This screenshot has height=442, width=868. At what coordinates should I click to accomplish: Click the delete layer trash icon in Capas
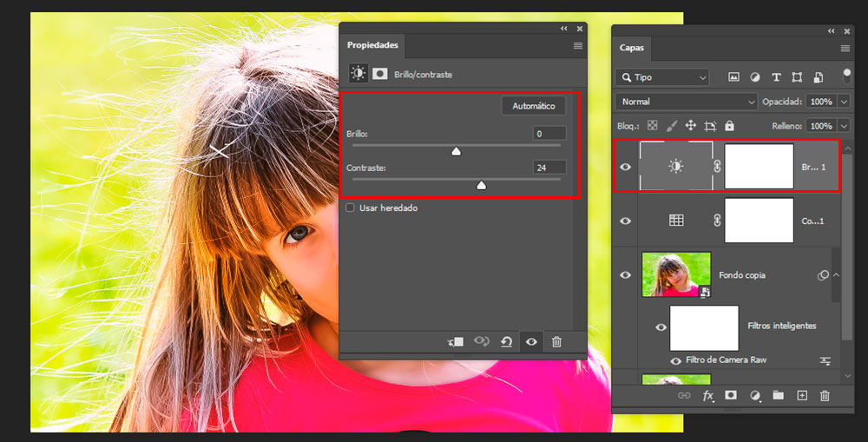(825, 396)
